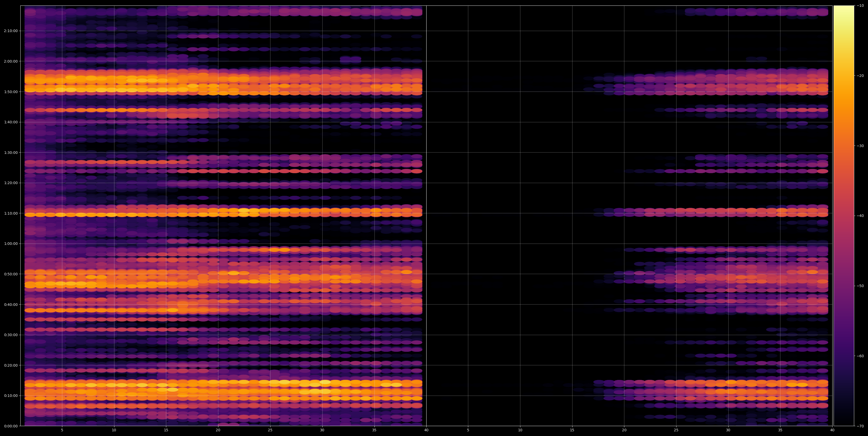Click the −30 colorbar tick label
The image size is (868, 436).
(860, 146)
